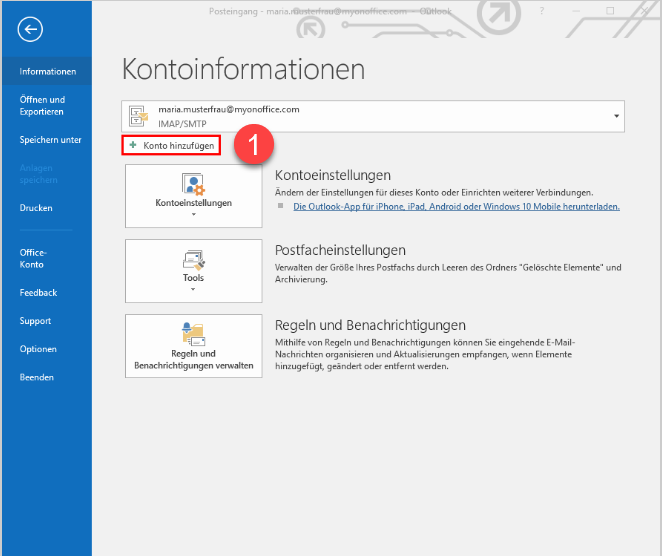Click the account mail icon in selector

(139, 115)
